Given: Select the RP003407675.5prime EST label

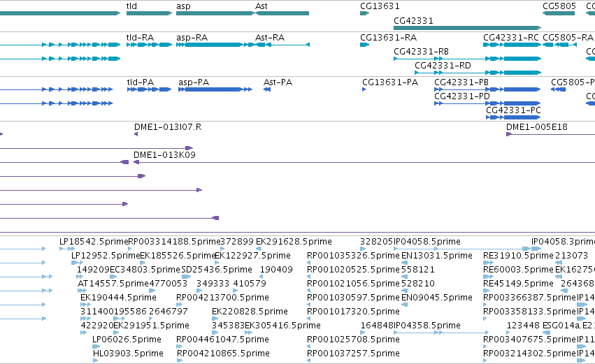Looking at the screenshot, I should pos(530,340).
